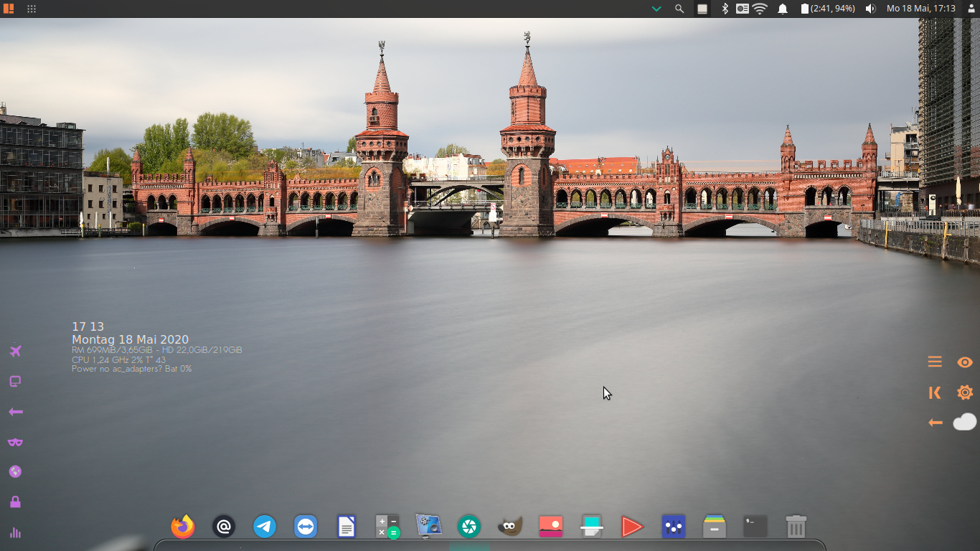Open Thunderbird mail from the dock
980x551 pixels.
coord(223,526)
